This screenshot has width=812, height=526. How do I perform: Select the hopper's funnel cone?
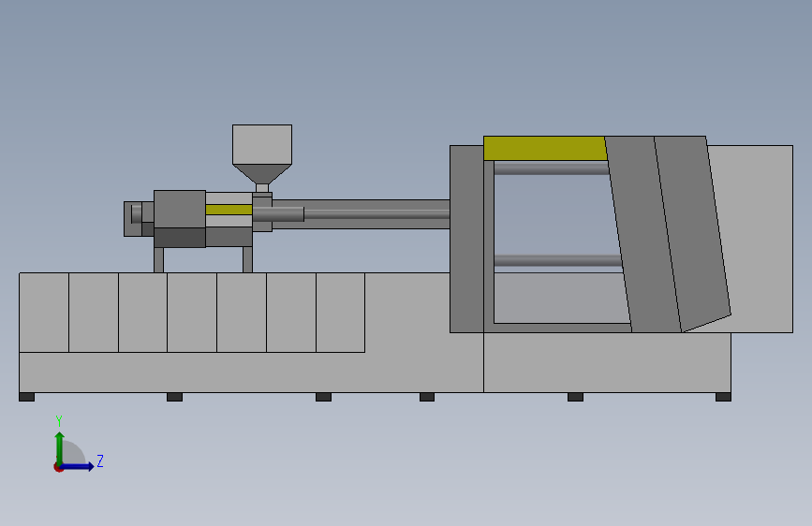point(262,174)
